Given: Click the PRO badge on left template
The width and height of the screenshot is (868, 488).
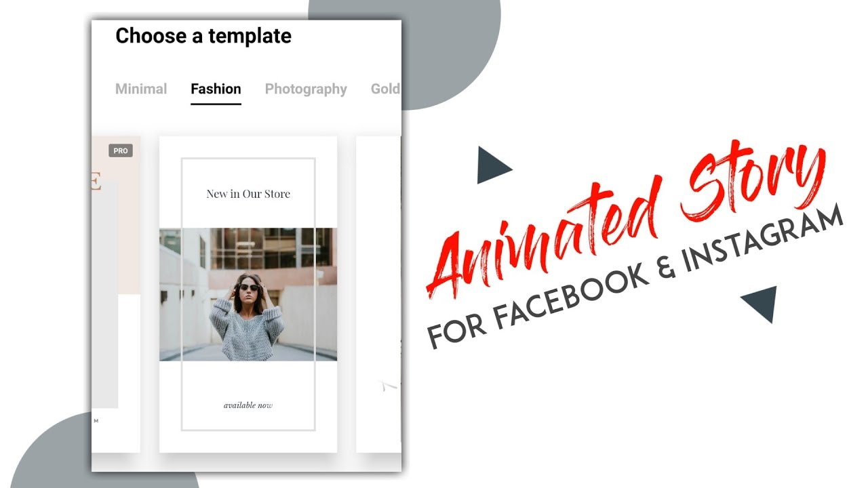Looking at the screenshot, I should click(x=121, y=150).
